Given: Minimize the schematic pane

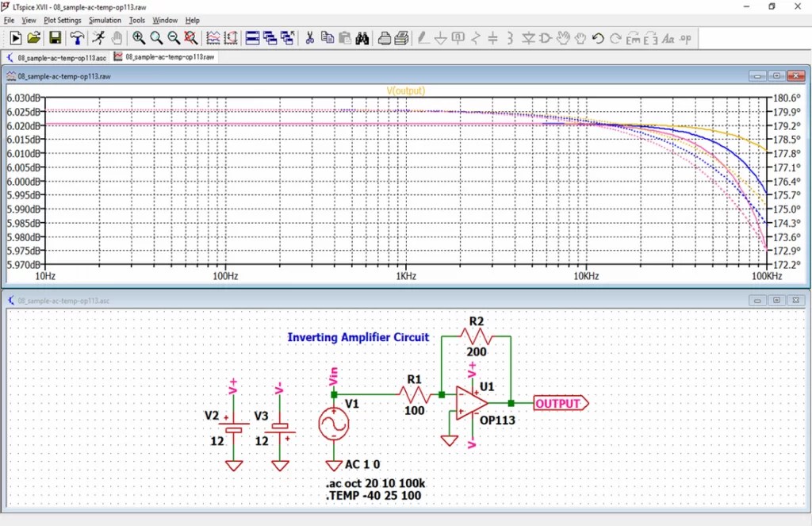Looking at the screenshot, I should 757,300.
